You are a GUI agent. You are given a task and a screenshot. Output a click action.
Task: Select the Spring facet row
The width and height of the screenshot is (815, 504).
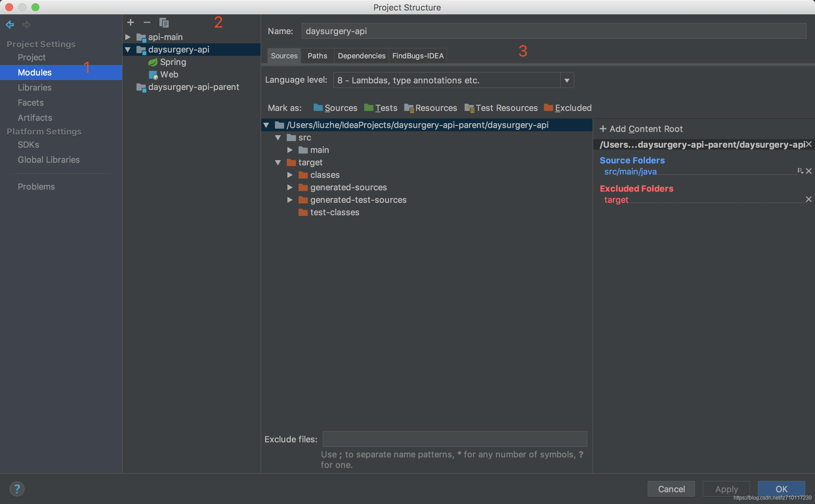point(192,62)
